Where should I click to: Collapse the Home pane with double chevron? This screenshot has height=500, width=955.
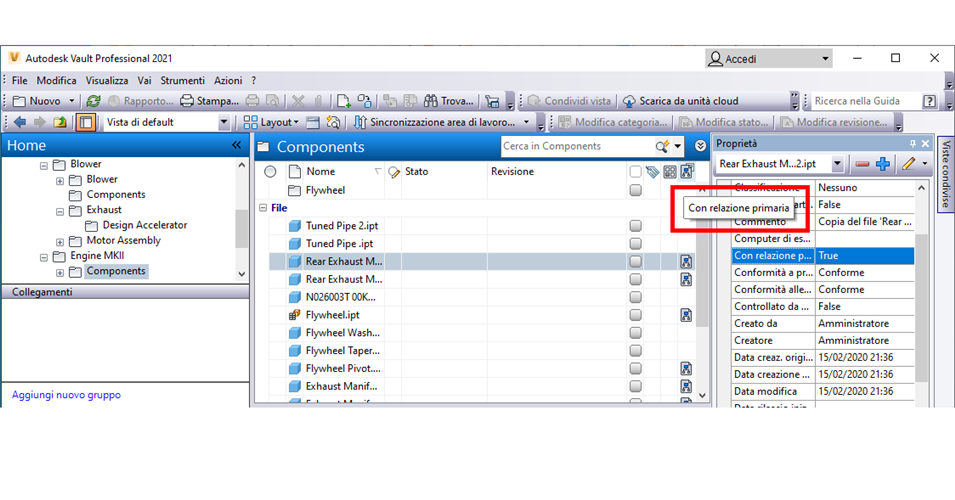pyautogui.click(x=236, y=145)
